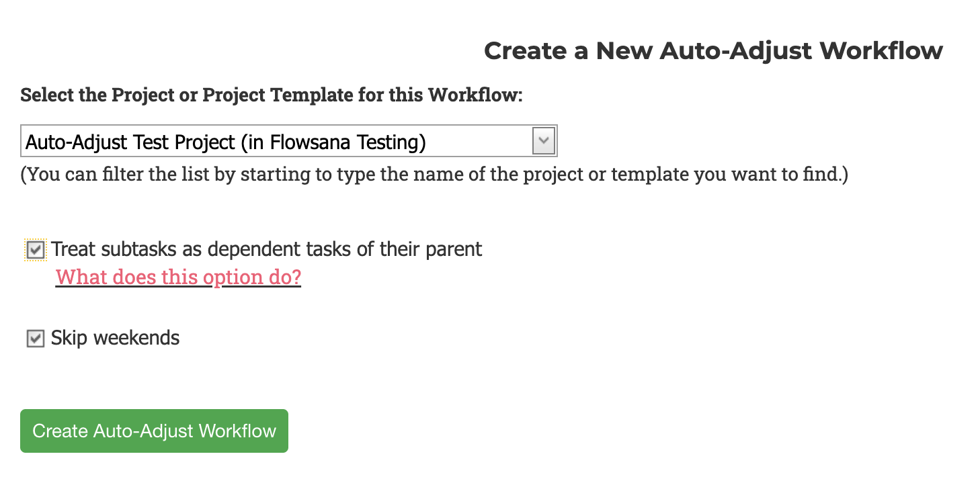Expand the project or template list chevron
The width and height of the screenshot is (980, 485).
[x=543, y=141]
